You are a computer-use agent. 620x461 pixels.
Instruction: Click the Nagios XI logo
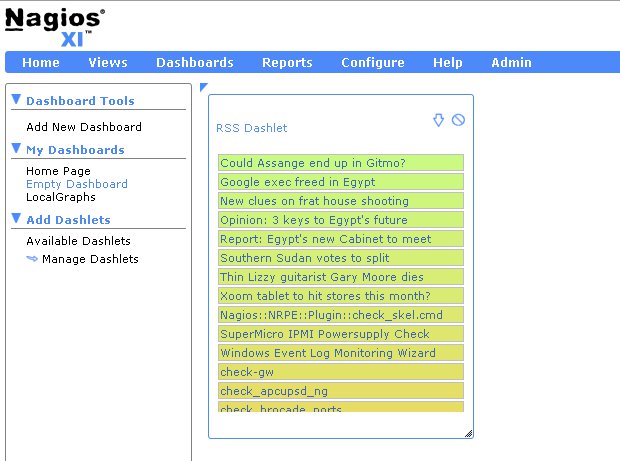pyautogui.click(x=55, y=27)
